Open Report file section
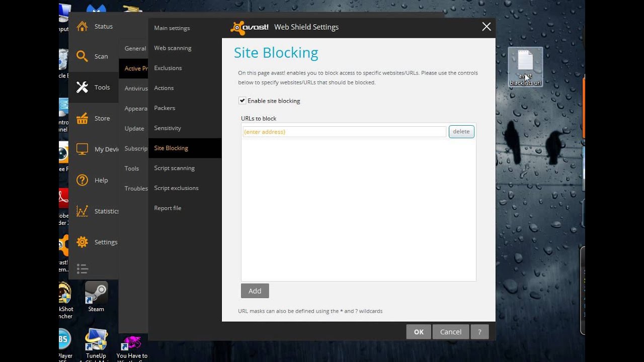This screenshot has height=362, width=644. 168,208
